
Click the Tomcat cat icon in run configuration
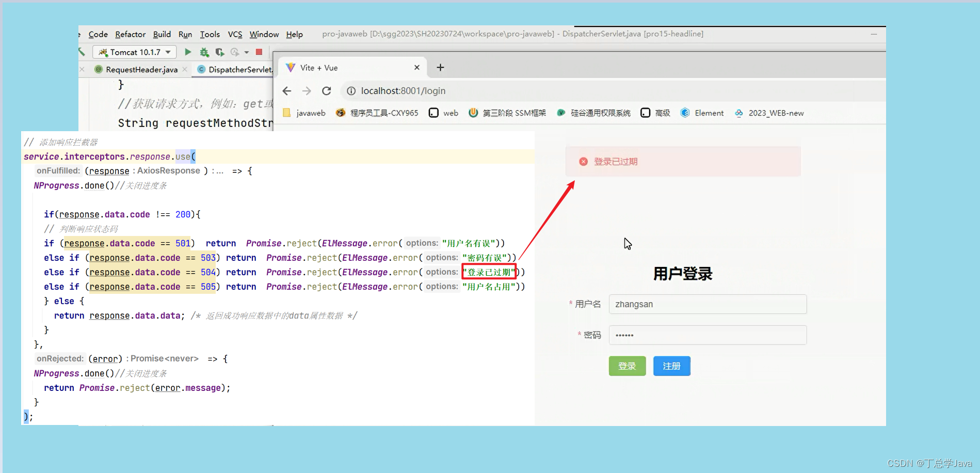pyautogui.click(x=104, y=52)
